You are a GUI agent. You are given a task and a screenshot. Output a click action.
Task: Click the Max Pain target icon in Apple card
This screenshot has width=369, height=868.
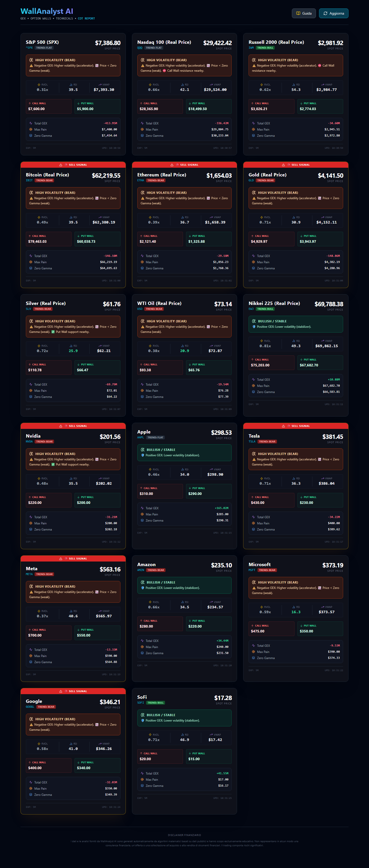[142, 514]
